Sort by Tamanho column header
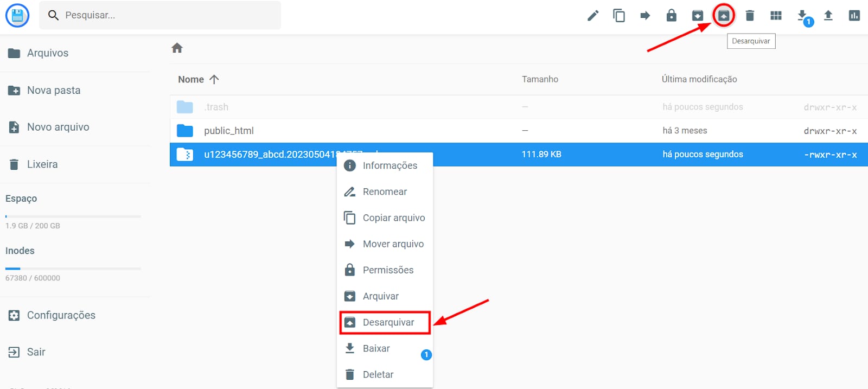 tap(540, 79)
